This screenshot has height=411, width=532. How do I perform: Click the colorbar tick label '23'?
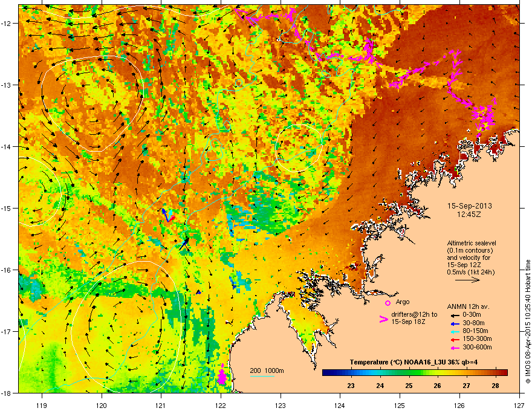pyautogui.click(x=351, y=386)
